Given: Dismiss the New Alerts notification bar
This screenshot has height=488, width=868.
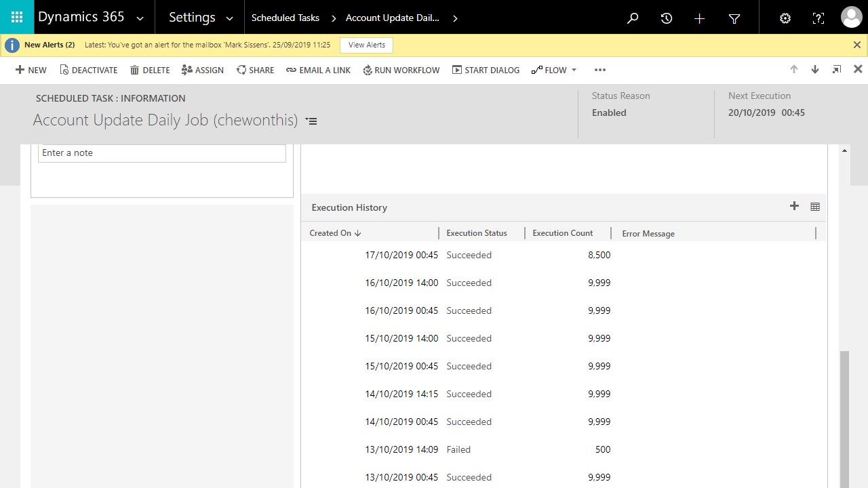Looking at the screenshot, I should [x=857, y=45].
